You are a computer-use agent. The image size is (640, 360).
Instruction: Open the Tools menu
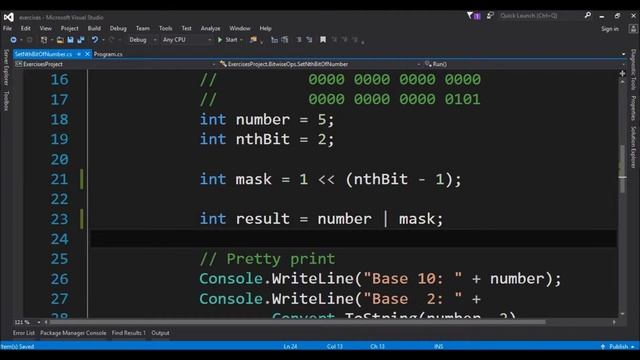pos(165,28)
